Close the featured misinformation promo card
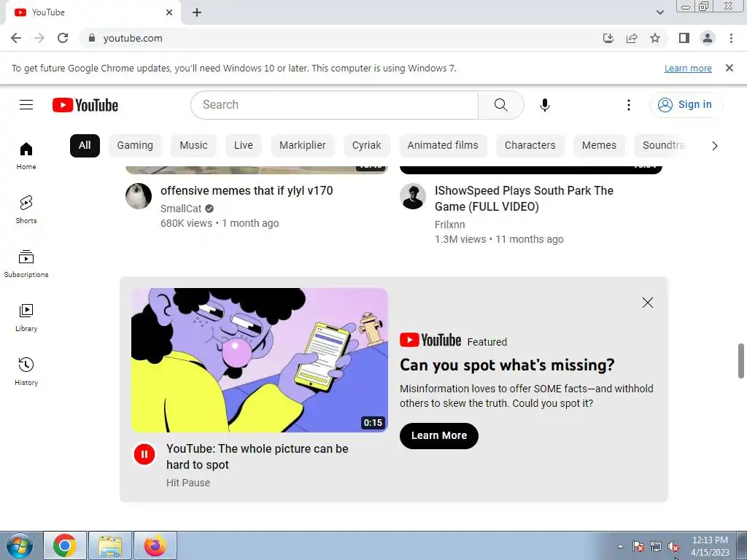The height and width of the screenshot is (560, 747). (x=648, y=303)
